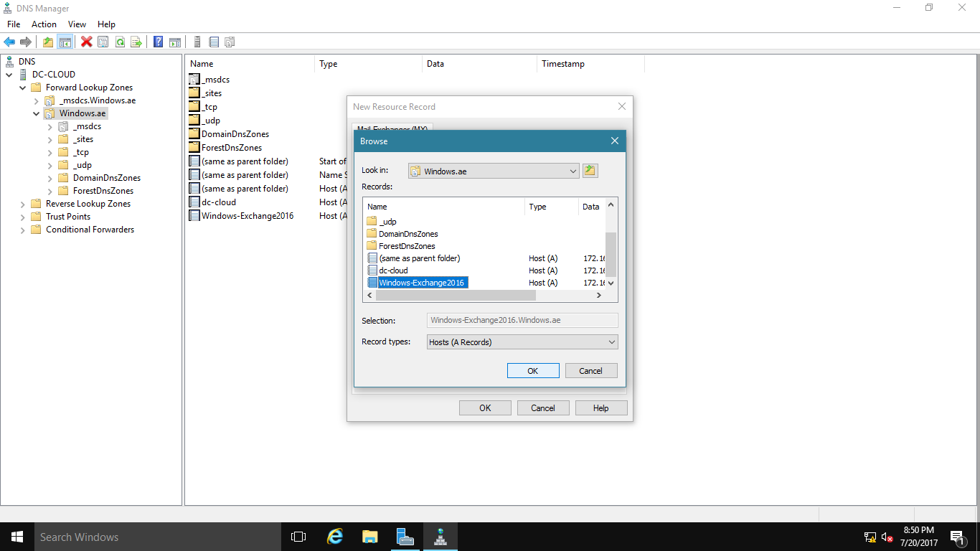
Task: Click Cancel in the Browse dialog
Action: pyautogui.click(x=591, y=371)
